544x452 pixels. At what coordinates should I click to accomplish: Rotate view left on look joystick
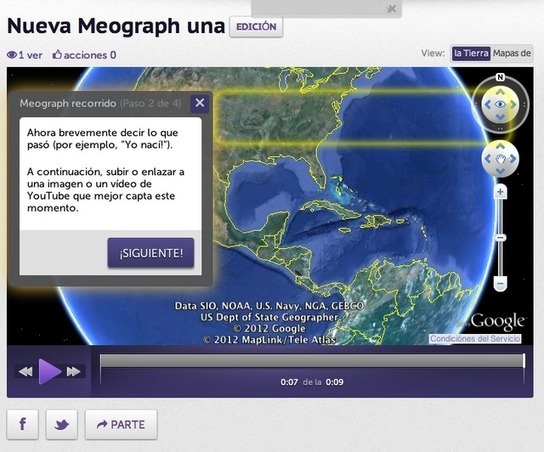(487, 104)
